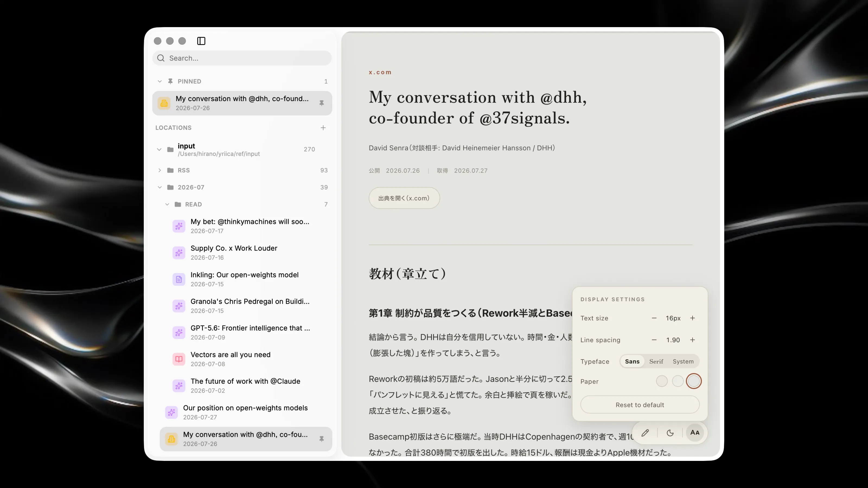
Task: Click the author line David Senra
Action: pos(462,148)
